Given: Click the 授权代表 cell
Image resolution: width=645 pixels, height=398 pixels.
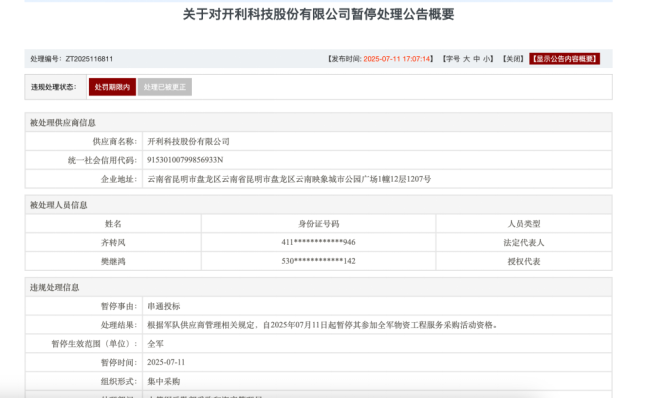Looking at the screenshot, I should (x=524, y=261).
